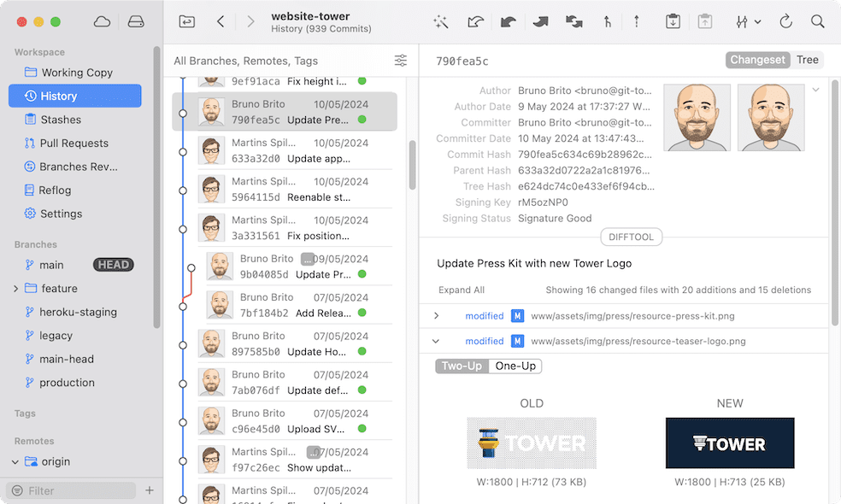This screenshot has width=841, height=504.
Task: Select History in the sidebar
Action: (75, 96)
